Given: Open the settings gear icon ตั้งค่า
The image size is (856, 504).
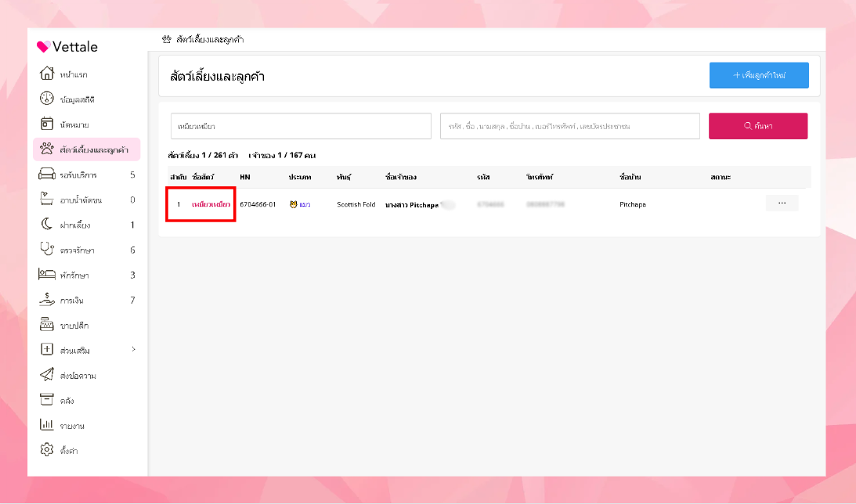Looking at the screenshot, I should tap(47, 449).
